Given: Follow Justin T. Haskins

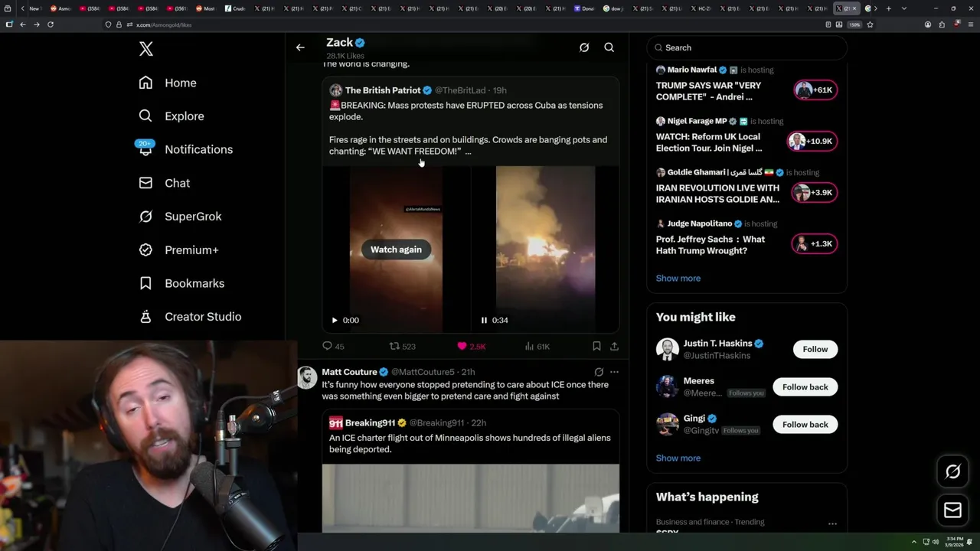Looking at the screenshot, I should tap(815, 349).
